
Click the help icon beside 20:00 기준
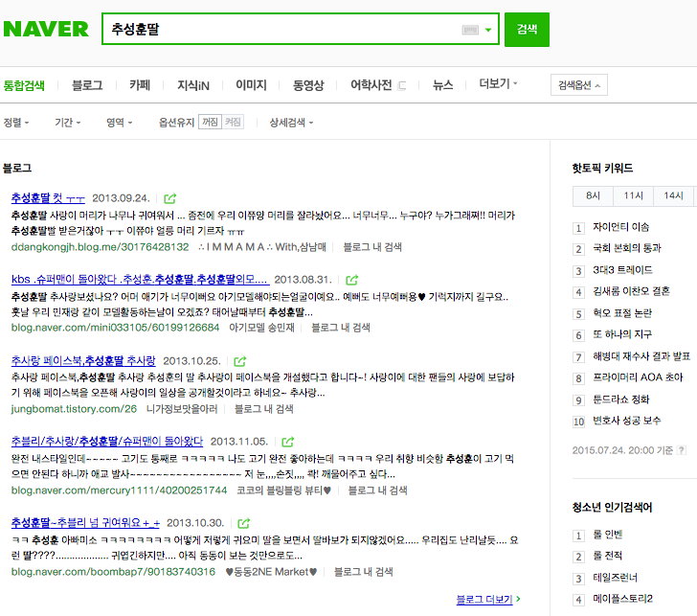click(x=681, y=450)
